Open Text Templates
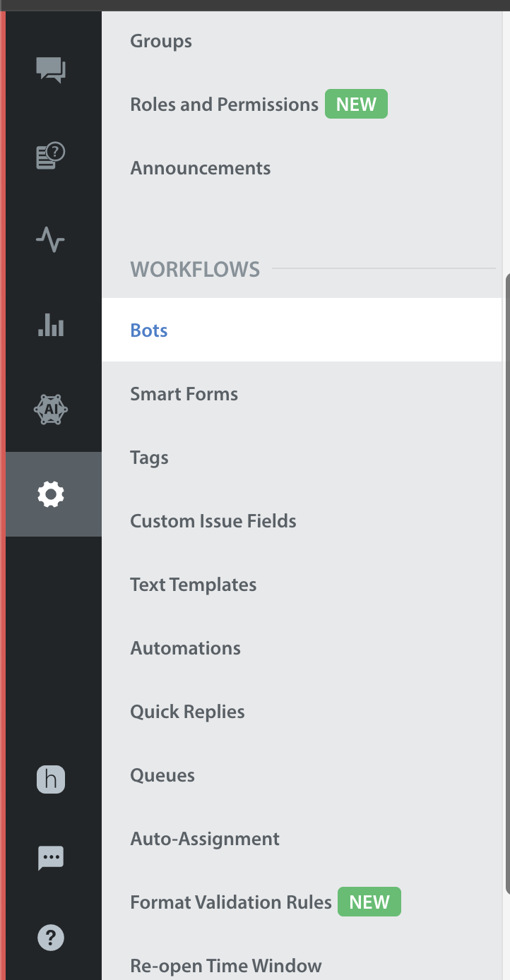This screenshot has width=510, height=980. coord(194,585)
